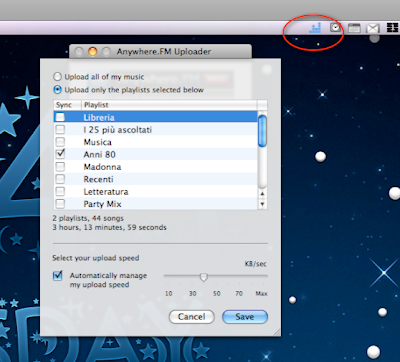Select 'Upload only the playlists selected below'
The height and width of the screenshot is (362, 400).
click(x=57, y=90)
